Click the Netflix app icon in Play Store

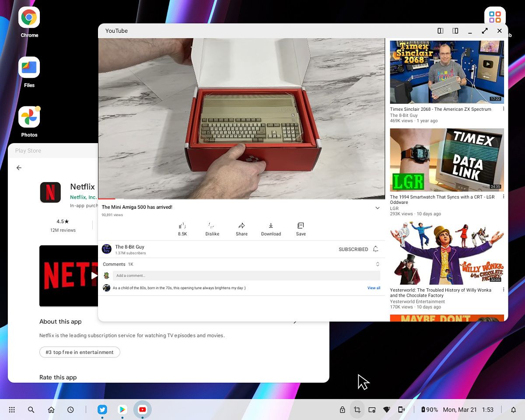pyautogui.click(x=50, y=192)
